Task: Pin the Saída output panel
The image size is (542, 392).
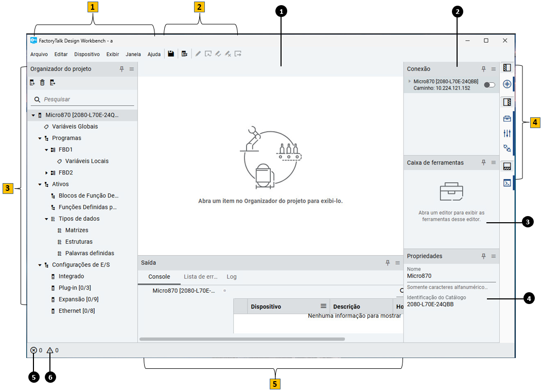Action: [x=388, y=262]
